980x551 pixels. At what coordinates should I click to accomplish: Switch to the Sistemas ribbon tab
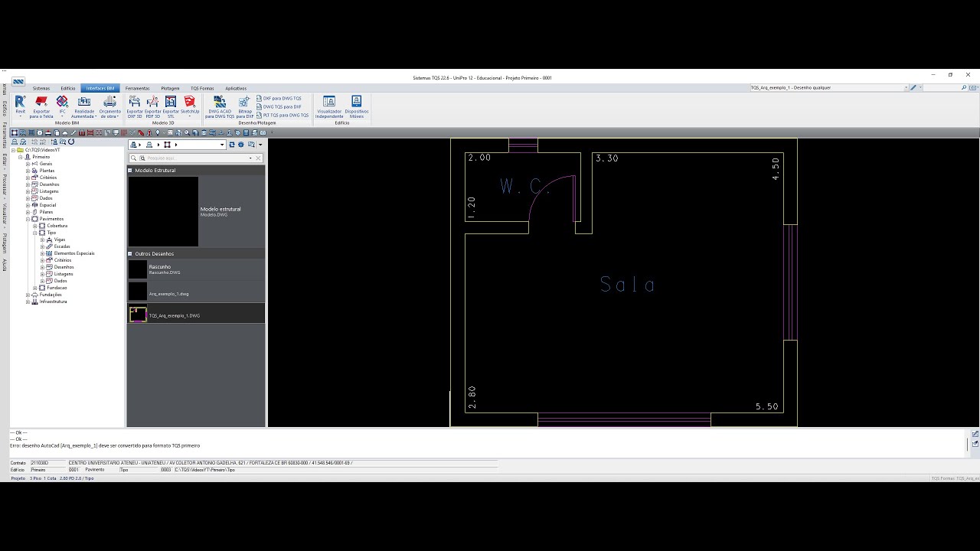click(x=41, y=88)
